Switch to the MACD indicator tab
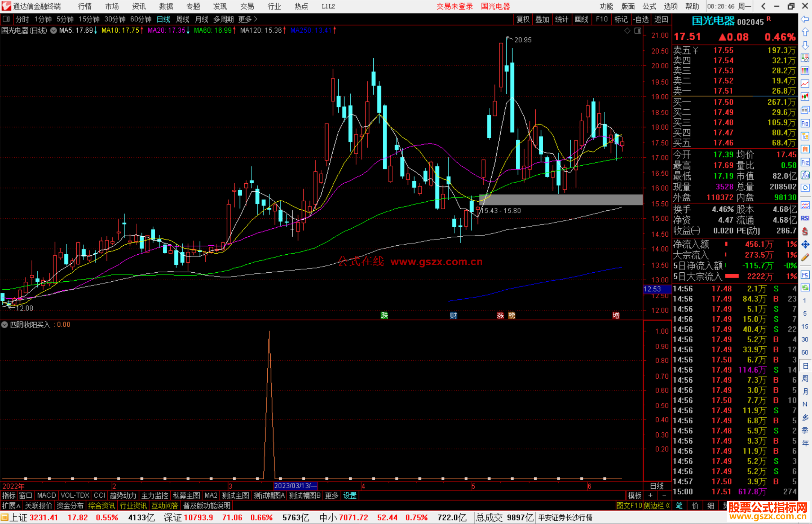Viewport: 812px width, 524px height. click(x=46, y=495)
